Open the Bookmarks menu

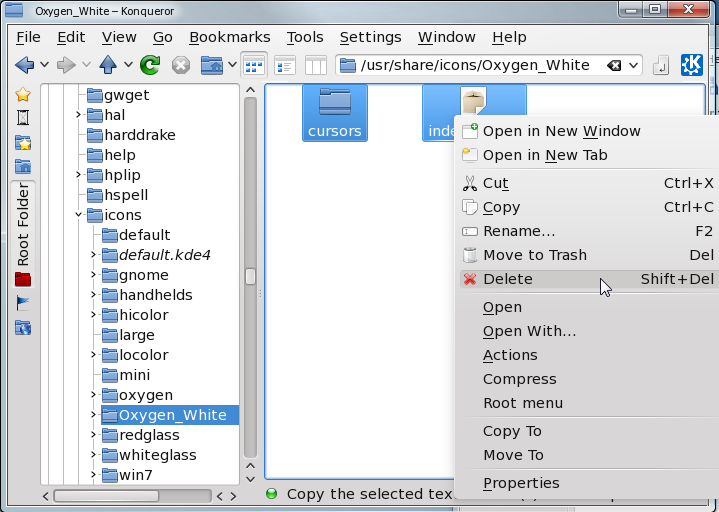pyautogui.click(x=230, y=37)
